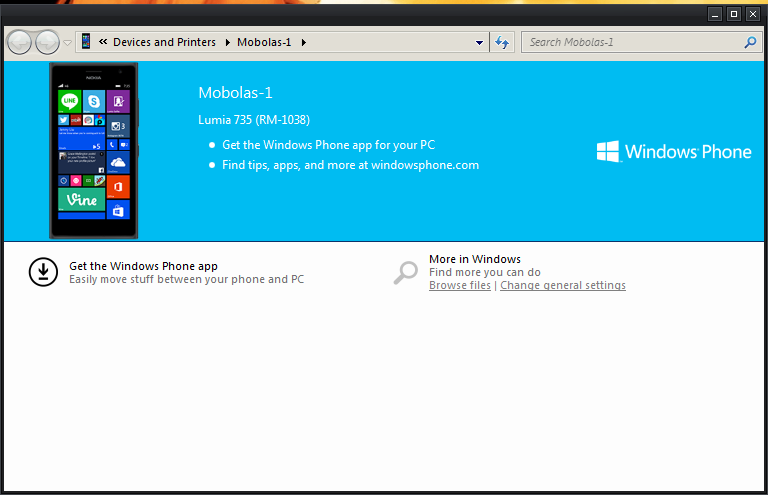Click the Find more you can do text

pyautogui.click(x=484, y=272)
